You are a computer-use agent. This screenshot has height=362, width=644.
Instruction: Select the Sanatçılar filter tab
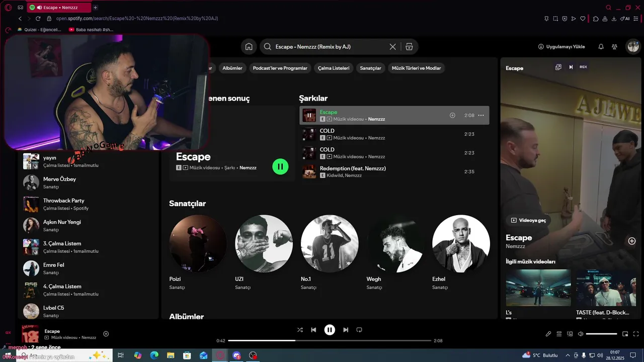click(371, 68)
